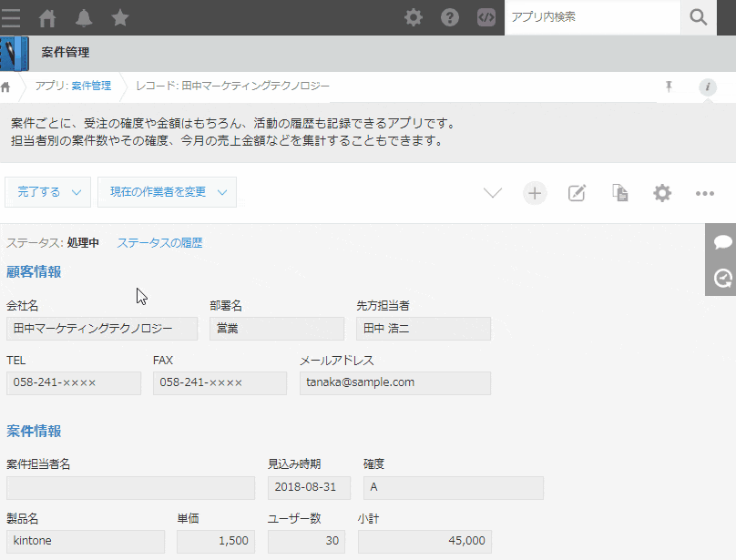Open the hamburger menu
This screenshot has height=560, width=736.
pyautogui.click(x=11, y=17)
